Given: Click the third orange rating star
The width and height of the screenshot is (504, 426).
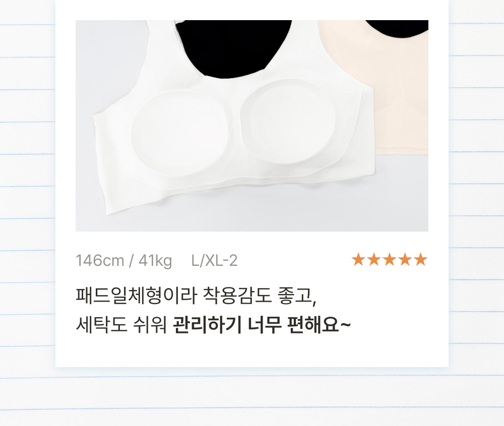Looking at the screenshot, I should tap(389, 259).
